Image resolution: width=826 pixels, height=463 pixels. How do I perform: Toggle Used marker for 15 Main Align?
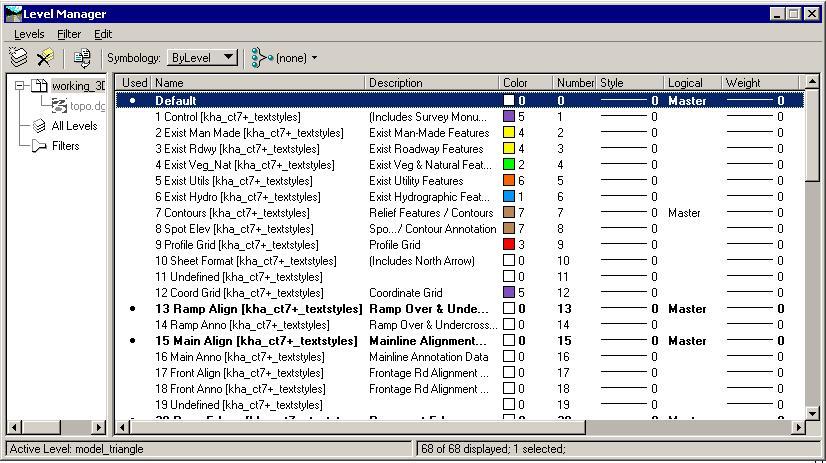pyautogui.click(x=133, y=341)
